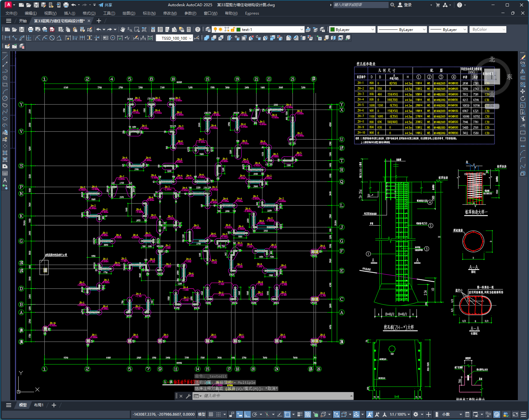Select the Pan hand tool

[123, 29]
